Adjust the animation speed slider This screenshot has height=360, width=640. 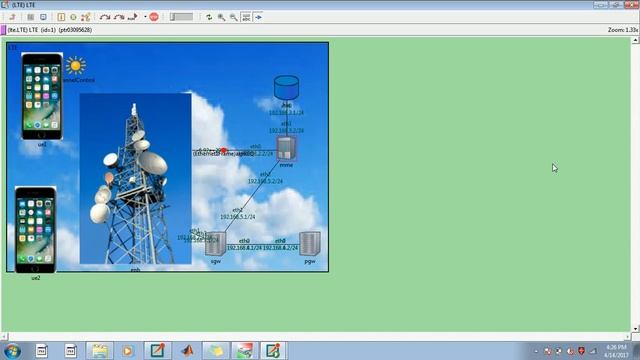(182, 17)
